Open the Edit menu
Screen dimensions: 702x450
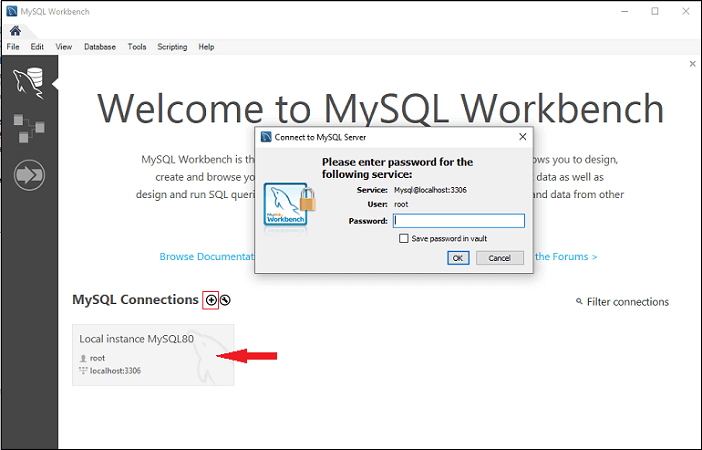coord(37,47)
